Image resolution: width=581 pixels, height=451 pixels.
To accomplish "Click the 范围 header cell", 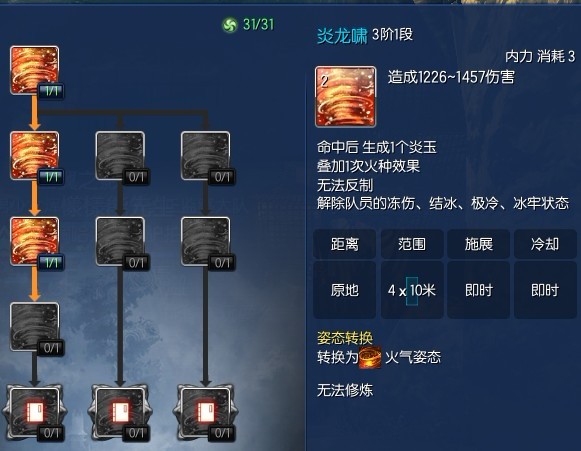I will coord(412,244).
